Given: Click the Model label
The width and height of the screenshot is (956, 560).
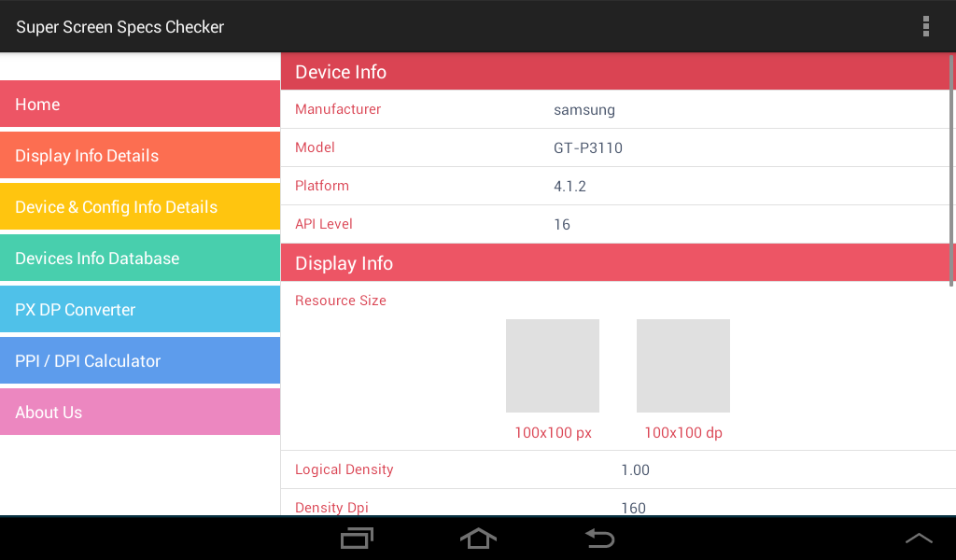Looking at the screenshot, I should tap(315, 147).
